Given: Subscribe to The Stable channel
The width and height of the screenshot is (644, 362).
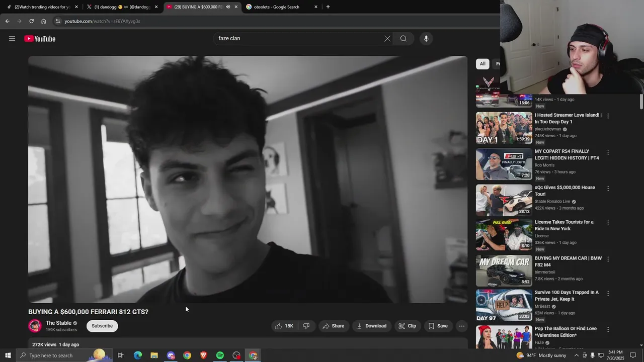Looking at the screenshot, I should click(102, 326).
